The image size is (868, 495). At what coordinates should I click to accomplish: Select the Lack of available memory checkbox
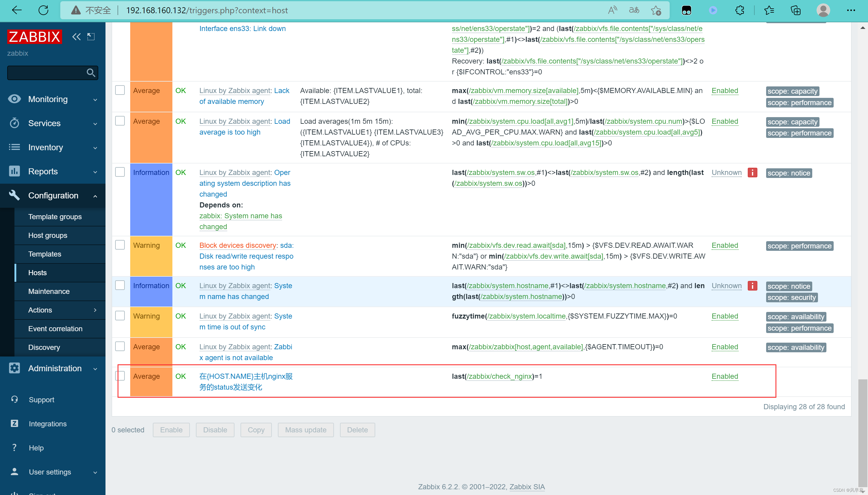click(120, 90)
